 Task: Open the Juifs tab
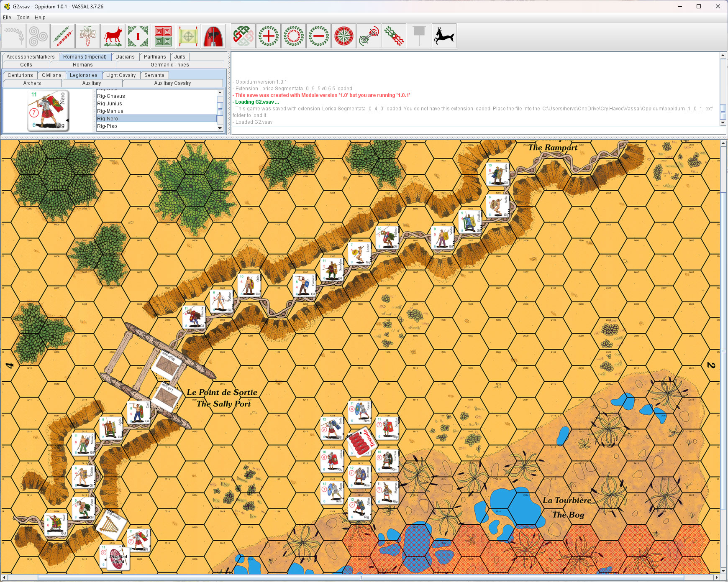click(180, 57)
